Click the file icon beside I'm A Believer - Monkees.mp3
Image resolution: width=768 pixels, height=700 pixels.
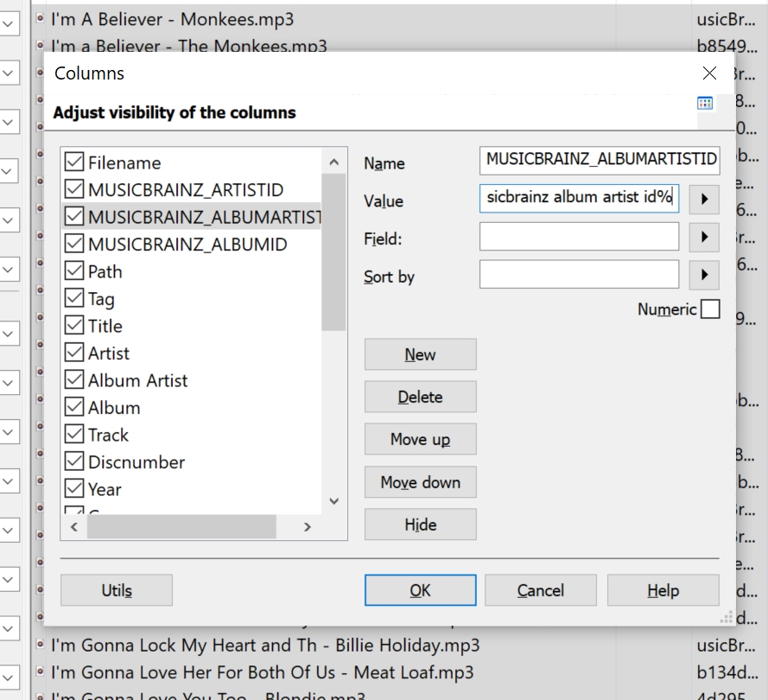click(x=40, y=18)
